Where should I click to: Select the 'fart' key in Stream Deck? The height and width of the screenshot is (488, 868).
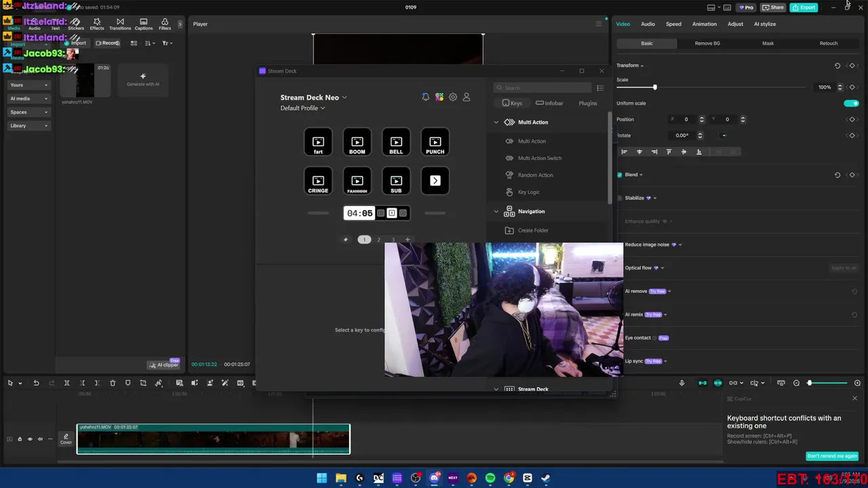pos(318,142)
